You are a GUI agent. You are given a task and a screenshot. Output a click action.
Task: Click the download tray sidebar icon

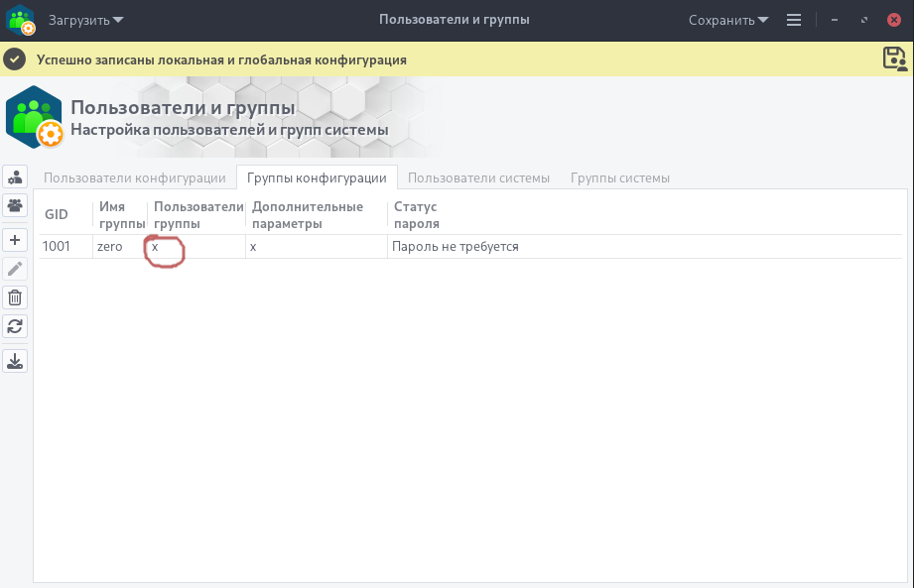tap(15, 361)
